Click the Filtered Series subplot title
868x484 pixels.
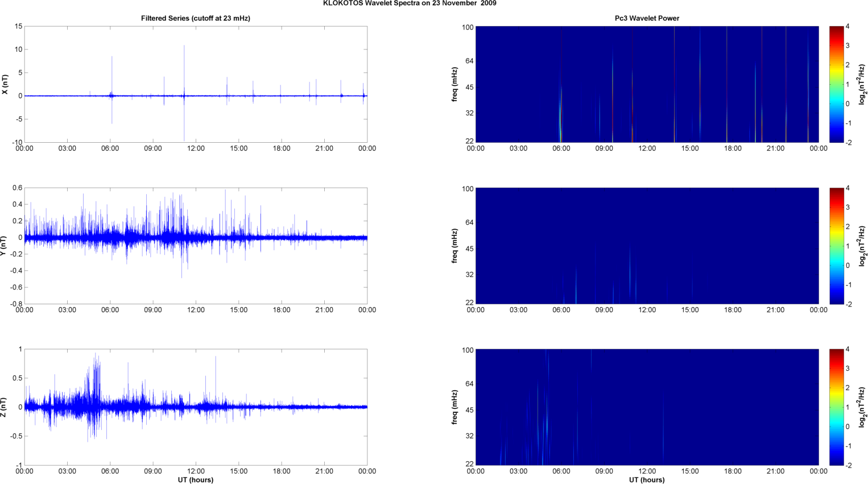195,18
